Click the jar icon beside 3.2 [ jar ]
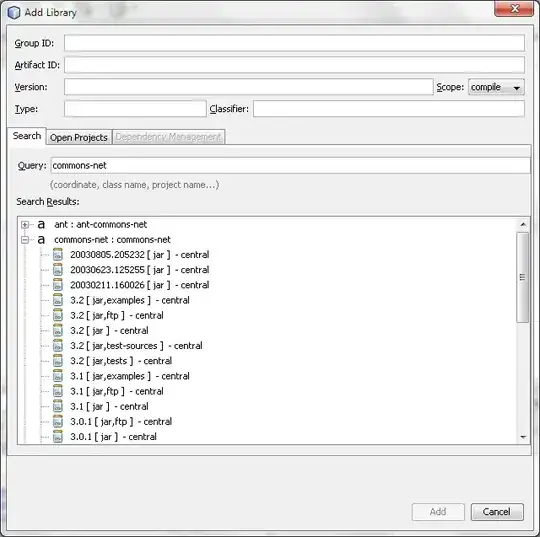This screenshot has width=540, height=537. [58, 330]
